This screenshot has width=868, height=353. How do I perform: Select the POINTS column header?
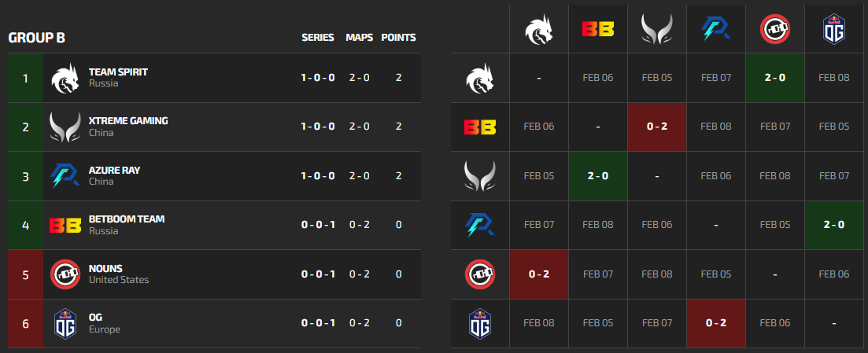(398, 38)
